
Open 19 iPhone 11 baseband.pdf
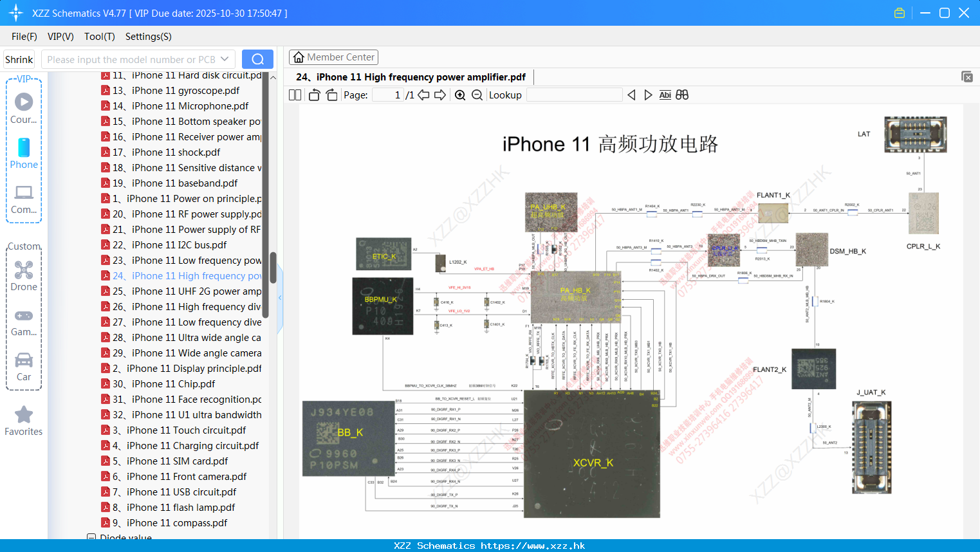pos(169,183)
